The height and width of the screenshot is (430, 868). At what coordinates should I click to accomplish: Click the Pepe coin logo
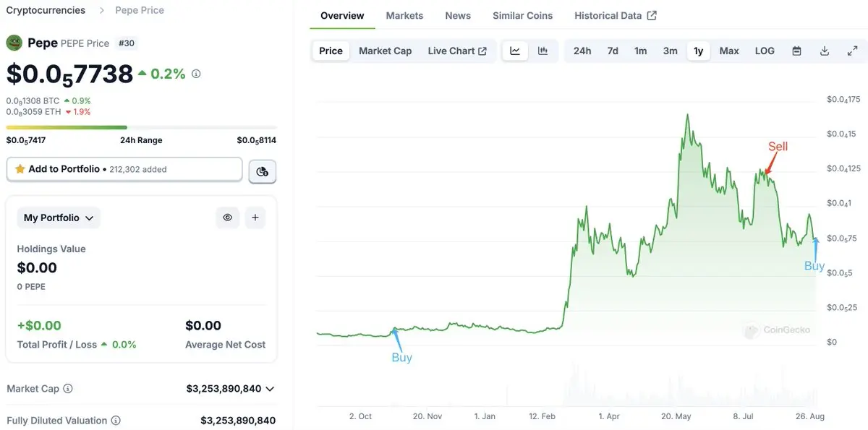(x=14, y=43)
